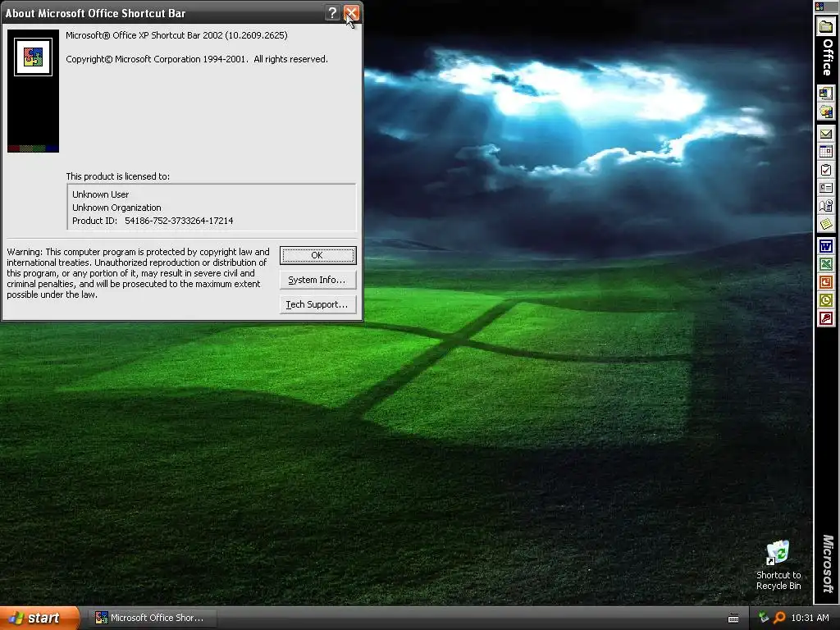
Task: Open the Office Shortcut Bar control menu icon
Action: point(819,7)
